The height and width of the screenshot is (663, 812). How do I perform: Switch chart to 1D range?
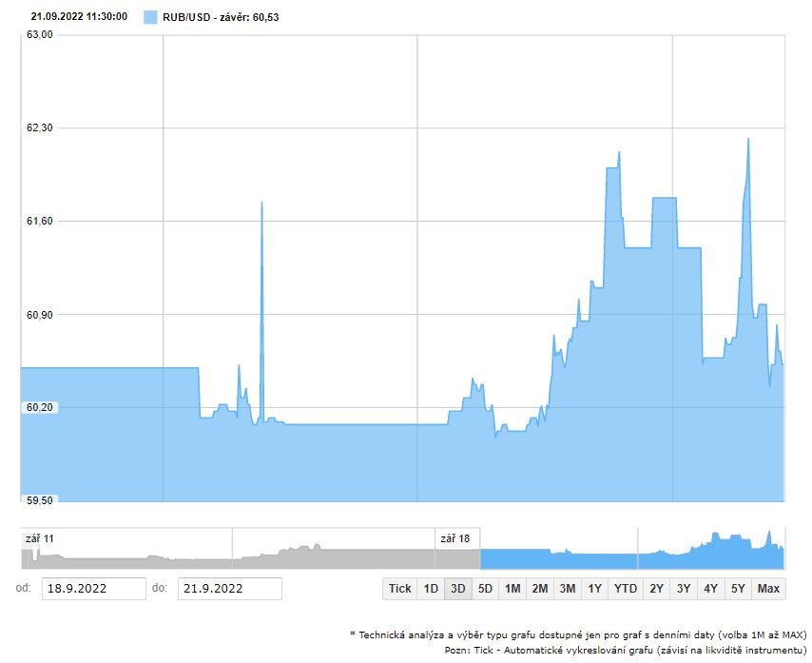click(x=431, y=589)
